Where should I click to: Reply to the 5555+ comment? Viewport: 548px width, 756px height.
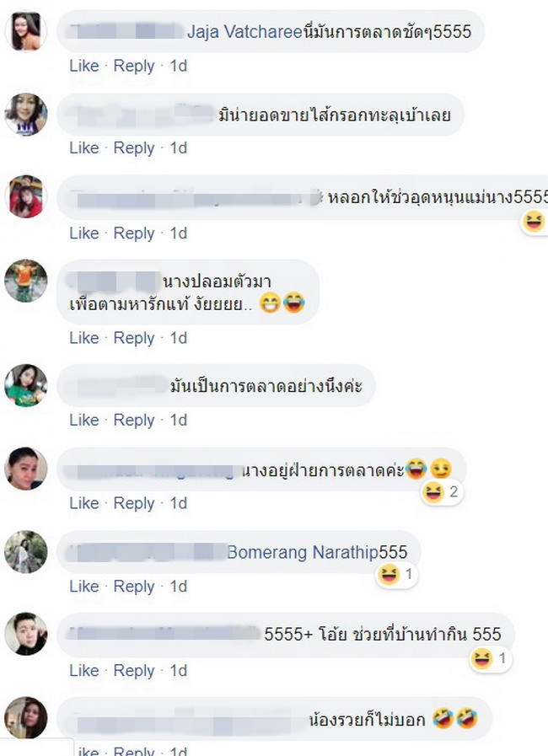point(133,671)
